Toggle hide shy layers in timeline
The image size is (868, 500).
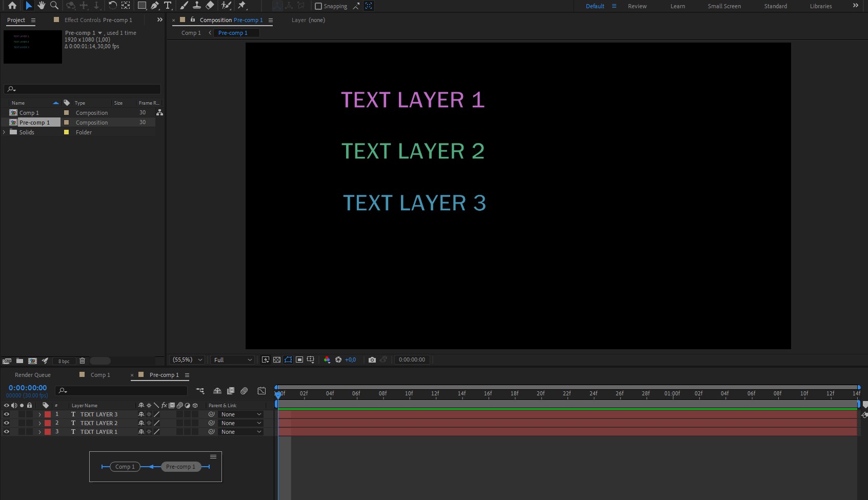[x=217, y=391]
